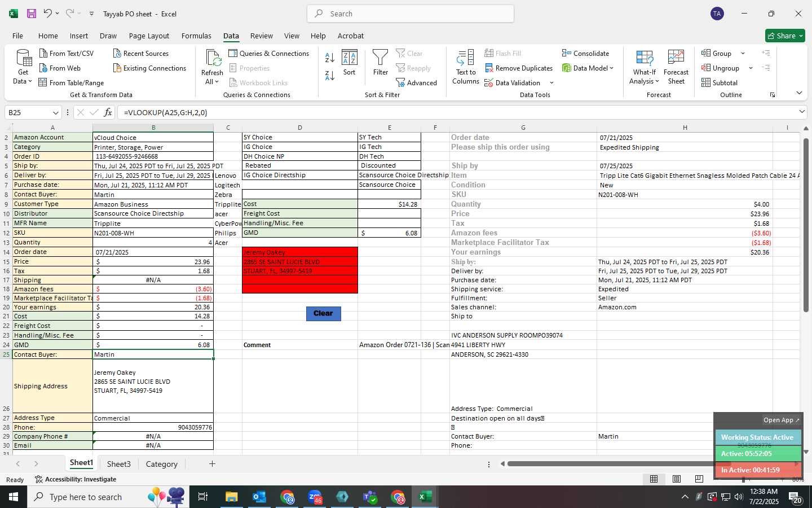Open the File menu
This screenshot has width=812, height=508.
pyautogui.click(x=18, y=36)
